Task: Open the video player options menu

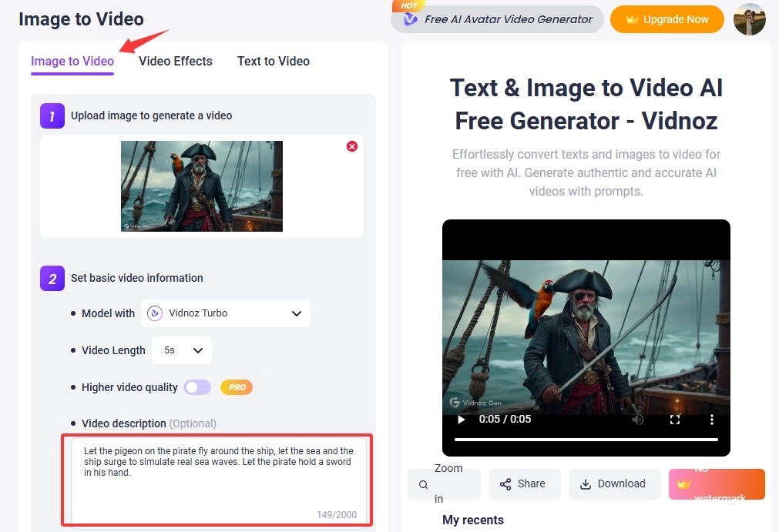Action: coord(711,420)
